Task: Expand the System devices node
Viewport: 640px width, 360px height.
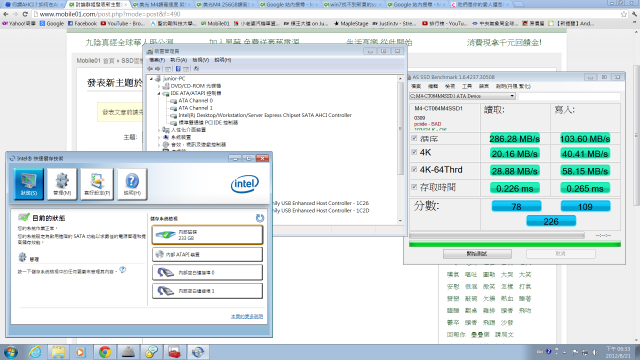Action: [x=159, y=137]
